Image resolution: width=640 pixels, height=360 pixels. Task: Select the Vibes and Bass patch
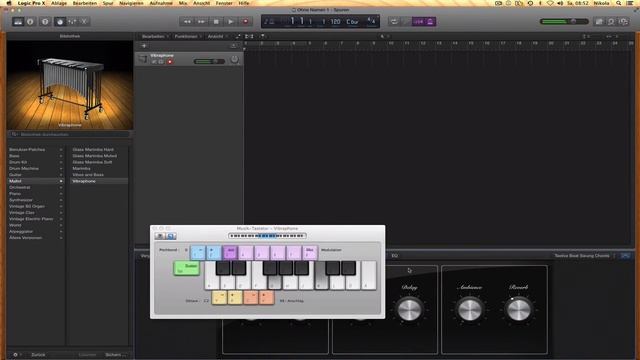88,175
